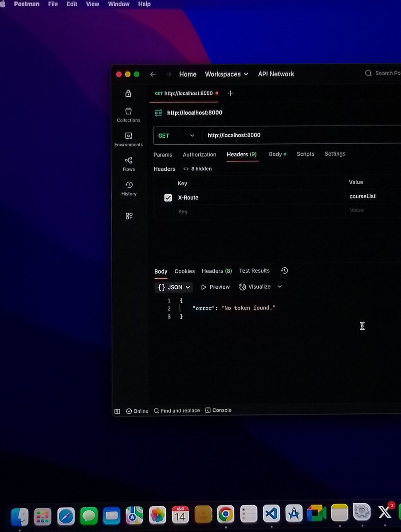
Task: Open the Window menu in menu bar
Action: click(118, 4)
